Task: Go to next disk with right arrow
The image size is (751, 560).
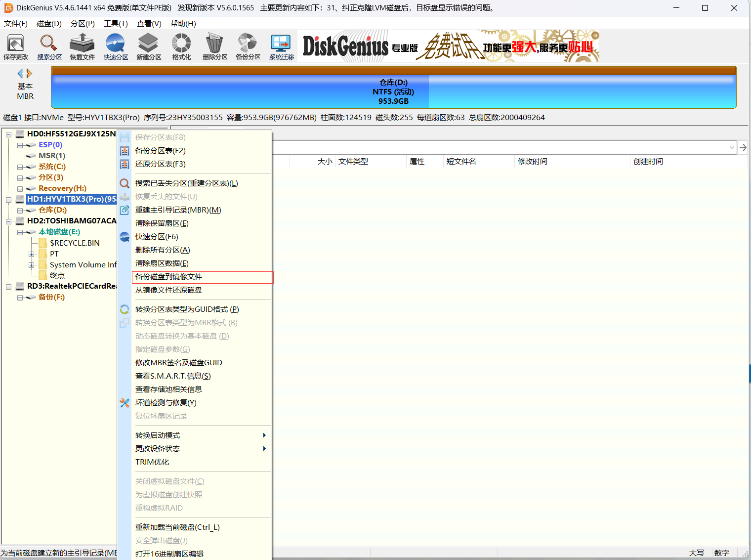Action: (x=29, y=74)
